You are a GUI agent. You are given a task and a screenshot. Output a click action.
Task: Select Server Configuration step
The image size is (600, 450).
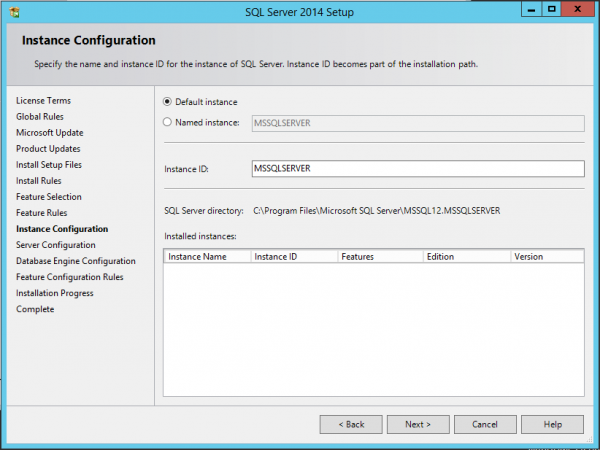click(56, 245)
